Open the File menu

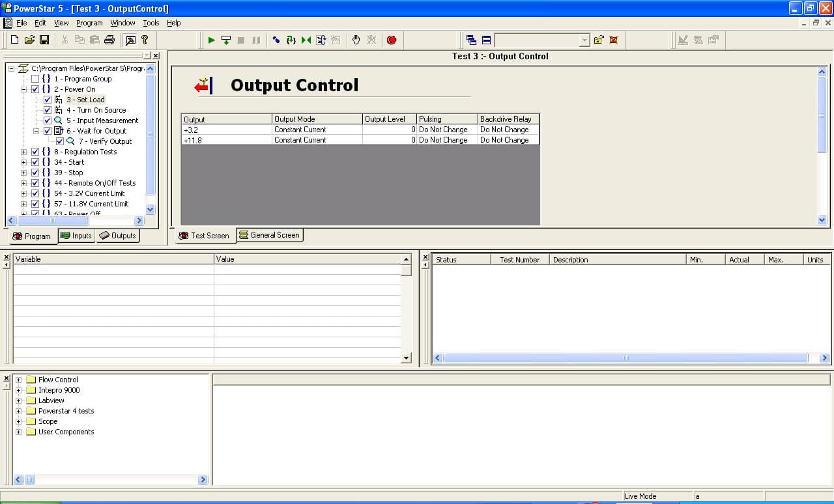(22, 23)
